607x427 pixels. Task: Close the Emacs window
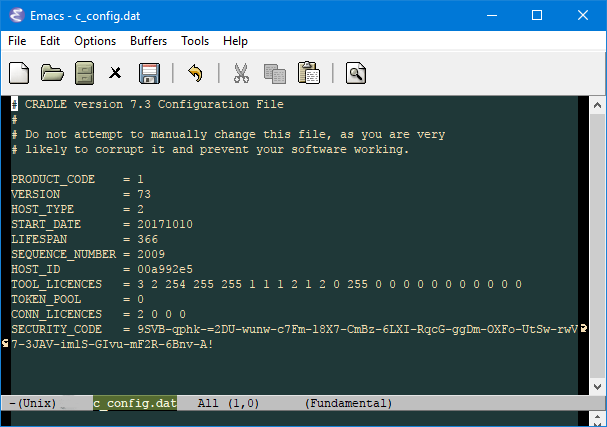(583, 15)
